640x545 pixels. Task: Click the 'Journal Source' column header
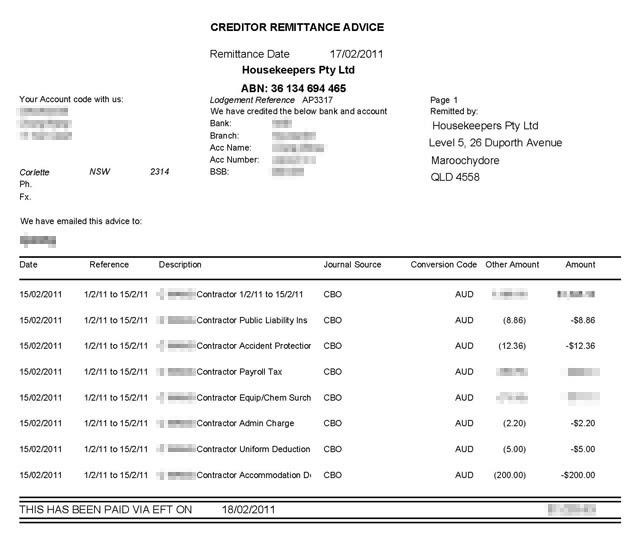click(352, 265)
